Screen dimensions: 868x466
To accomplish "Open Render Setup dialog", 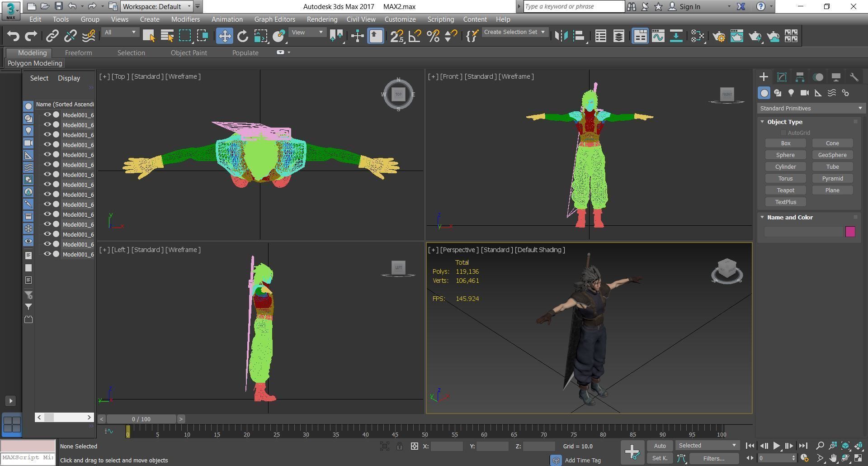I will click(719, 36).
